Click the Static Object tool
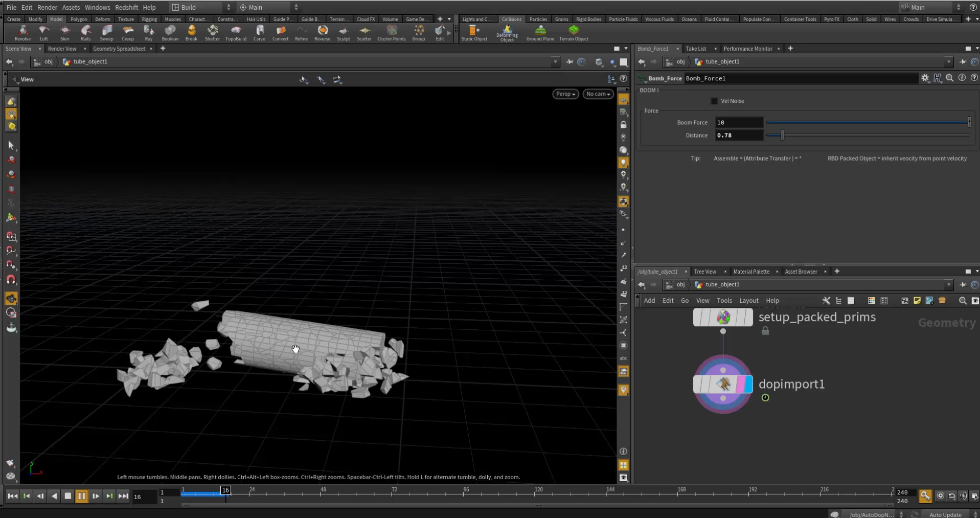 474,33
